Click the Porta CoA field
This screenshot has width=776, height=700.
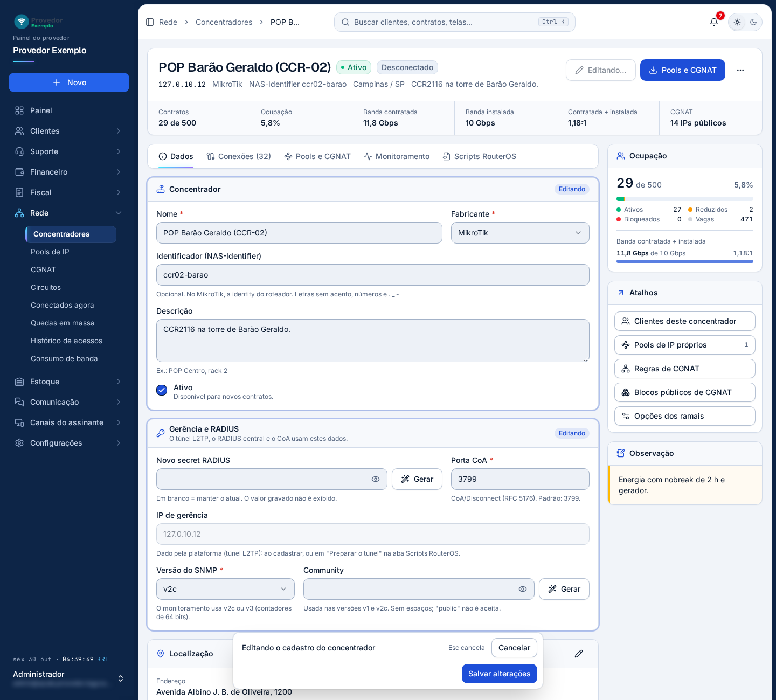click(520, 479)
